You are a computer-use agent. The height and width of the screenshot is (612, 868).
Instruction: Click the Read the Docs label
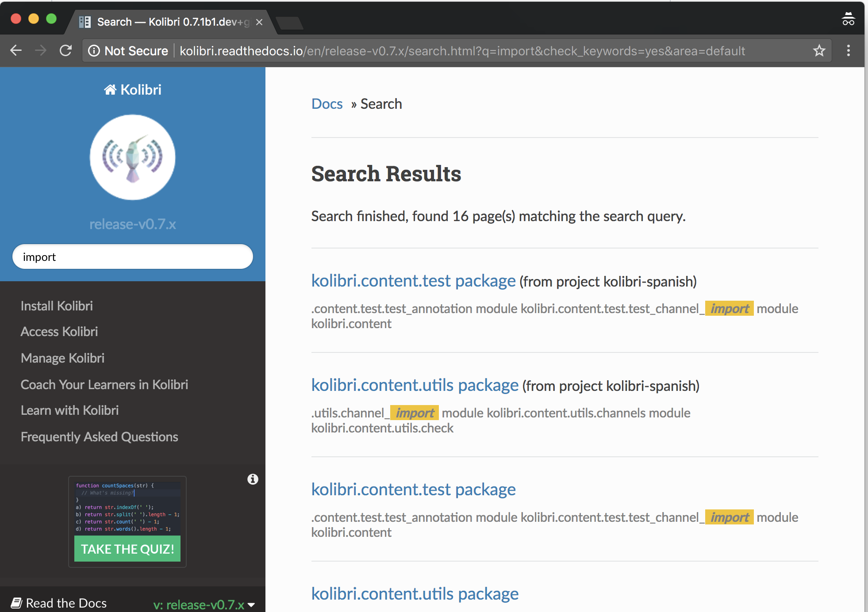point(66,603)
